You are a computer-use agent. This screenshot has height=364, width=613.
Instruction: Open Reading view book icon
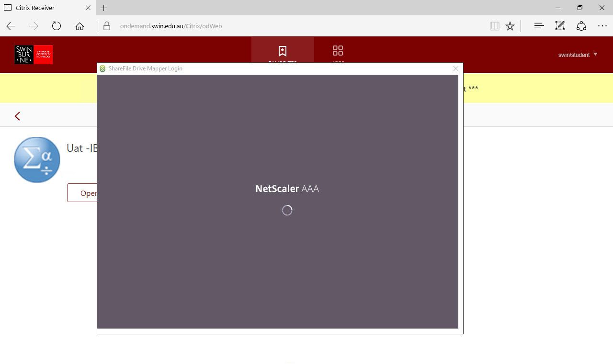coord(494,26)
